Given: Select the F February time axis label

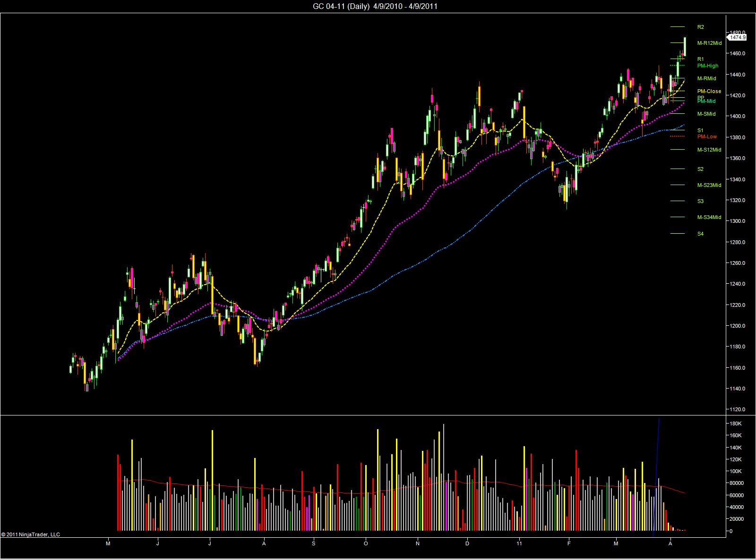Looking at the screenshot, I should [569, 543].
